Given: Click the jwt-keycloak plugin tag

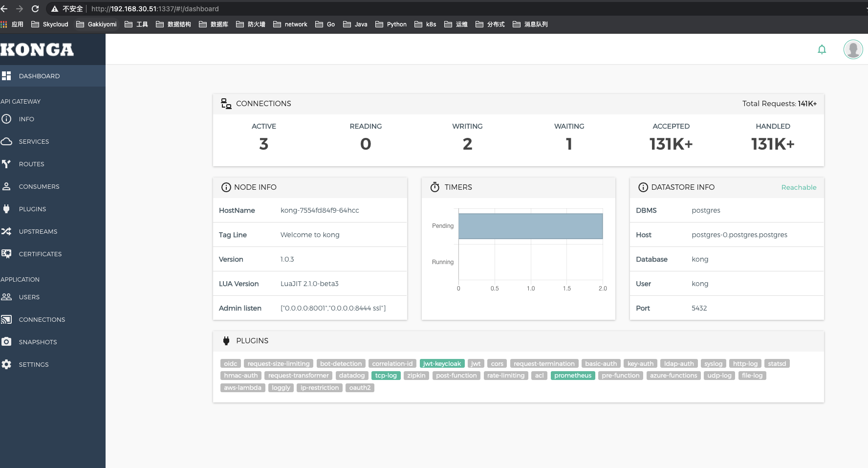Looking at the screenshot, I should pos(442,363).
